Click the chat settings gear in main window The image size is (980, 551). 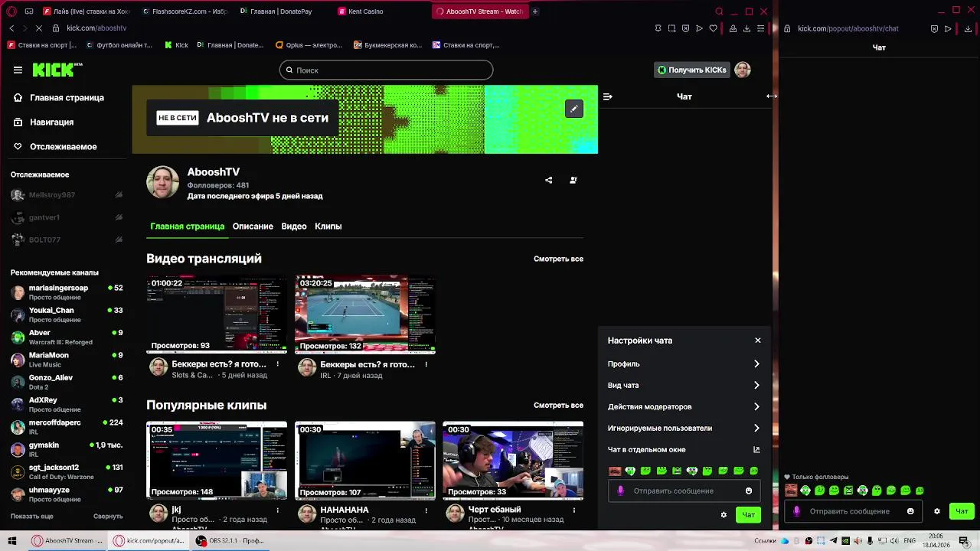[724, 515]
